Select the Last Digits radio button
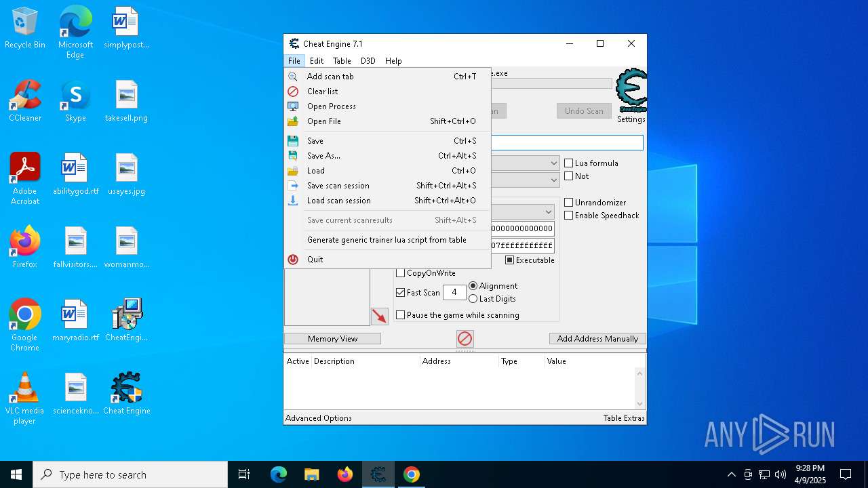The height and width of the screenshot is (488, 868). click(x=473, y=299)
